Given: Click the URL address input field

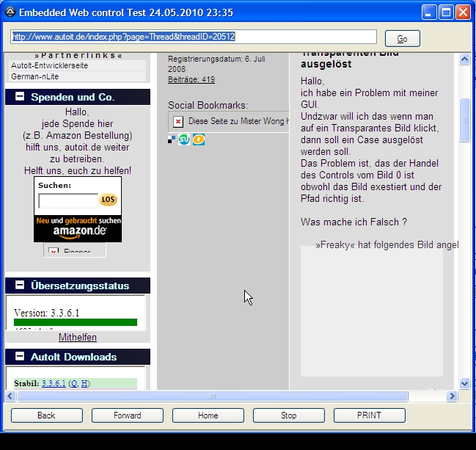Looking at the screenshot, I should [193, 37].
